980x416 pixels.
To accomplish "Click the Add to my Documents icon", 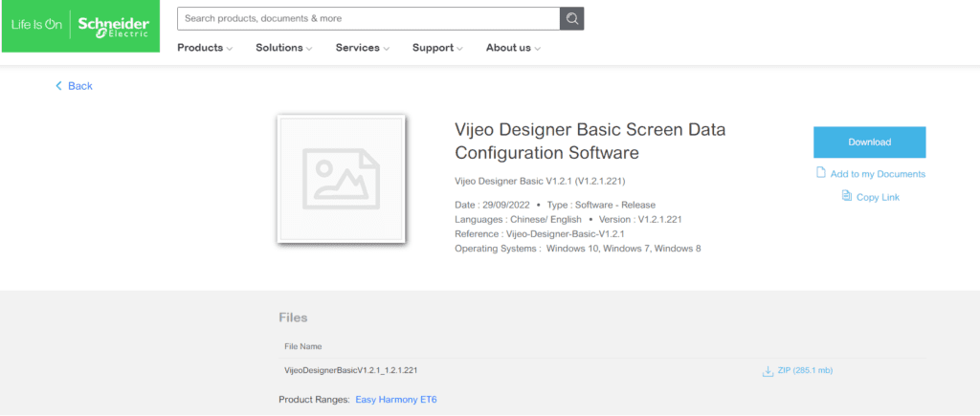I will (821, 172).
